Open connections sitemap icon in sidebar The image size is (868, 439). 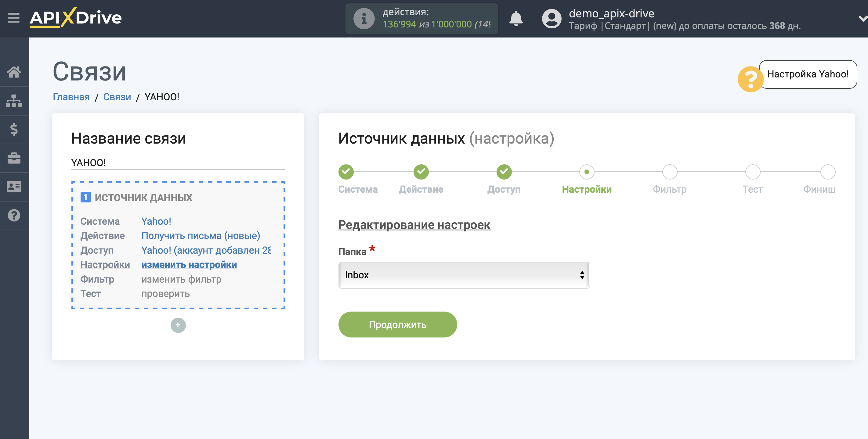pos(14,101)
